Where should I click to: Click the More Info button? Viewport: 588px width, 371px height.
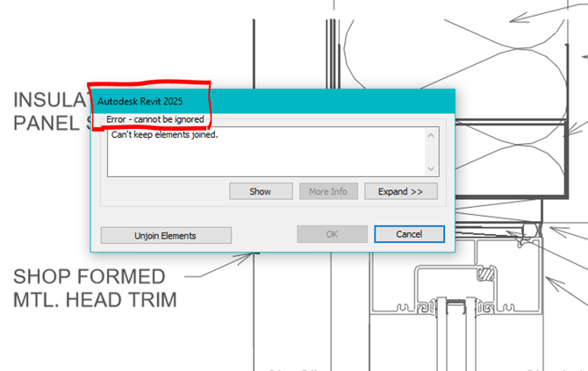pos(327,191)
